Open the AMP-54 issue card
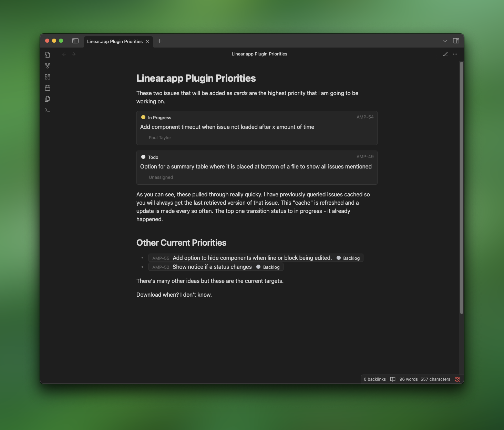The width and height of the screenshot is (504, 430). pyautogui.click(x=257, y=128)
